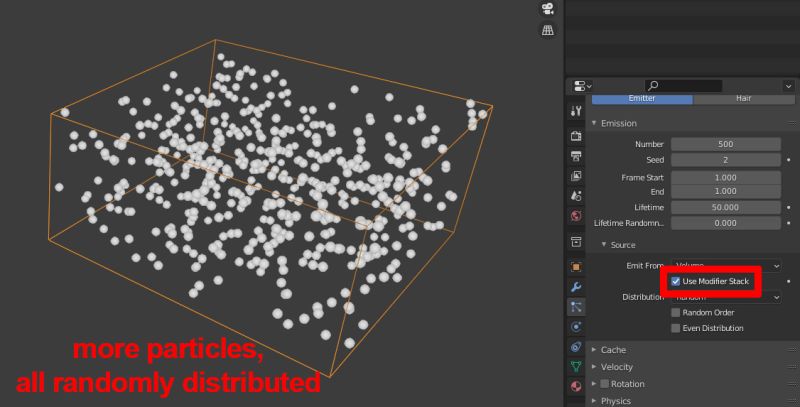Open the Object Data mesh tab
Viewport: 800px width, 407px height.
point(576,366)
